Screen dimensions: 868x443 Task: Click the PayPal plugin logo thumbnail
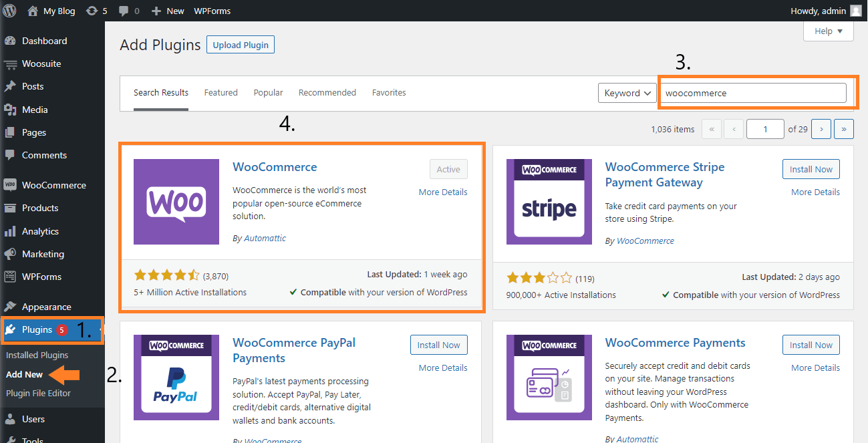pyautogui.click(x=176, y=378)
